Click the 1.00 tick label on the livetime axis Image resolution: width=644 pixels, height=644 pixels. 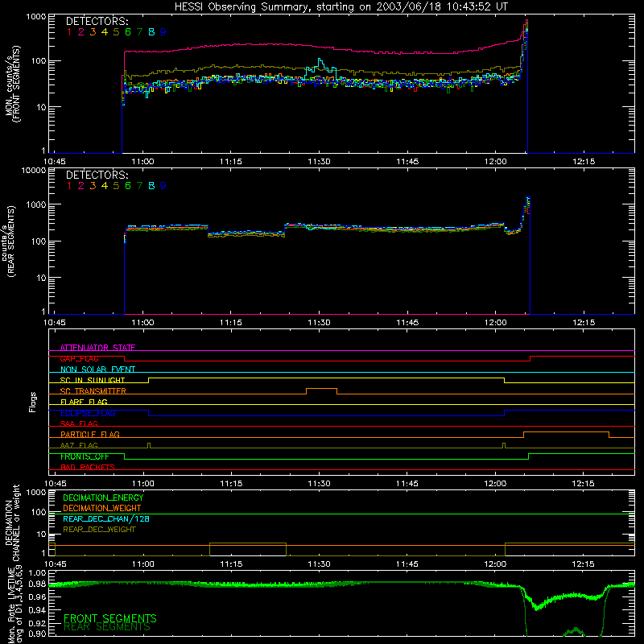pos(37,573)
